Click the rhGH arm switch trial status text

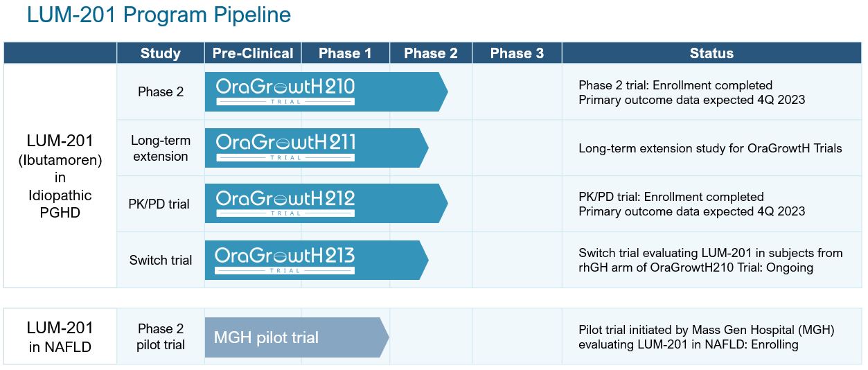click(x=710, y=261)
